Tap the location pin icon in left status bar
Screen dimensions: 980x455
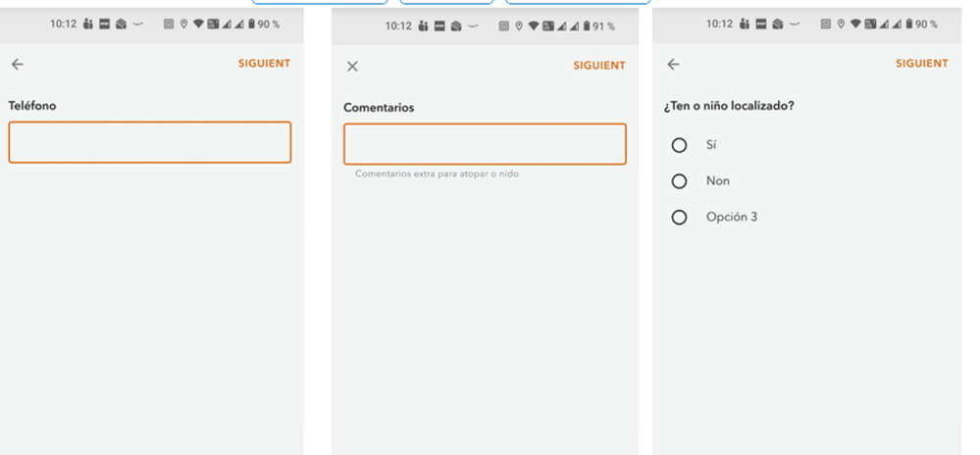click(x=183, y=25)
